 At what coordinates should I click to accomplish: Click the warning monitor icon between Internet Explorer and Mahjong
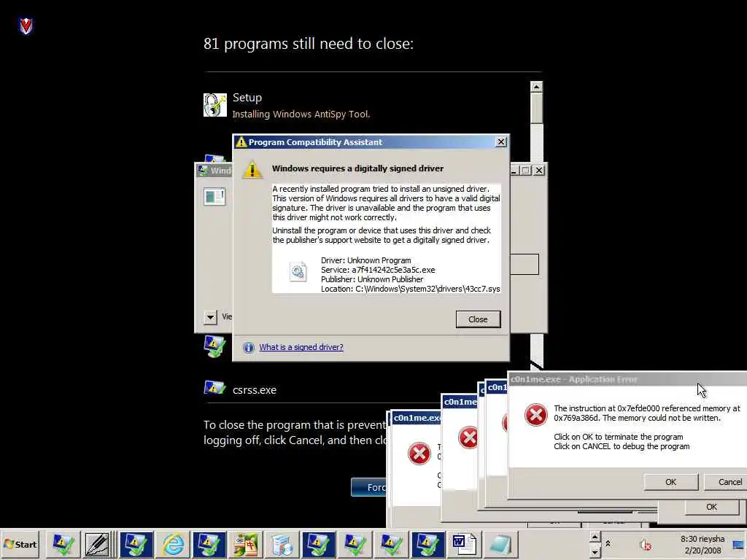coord(209,544)
